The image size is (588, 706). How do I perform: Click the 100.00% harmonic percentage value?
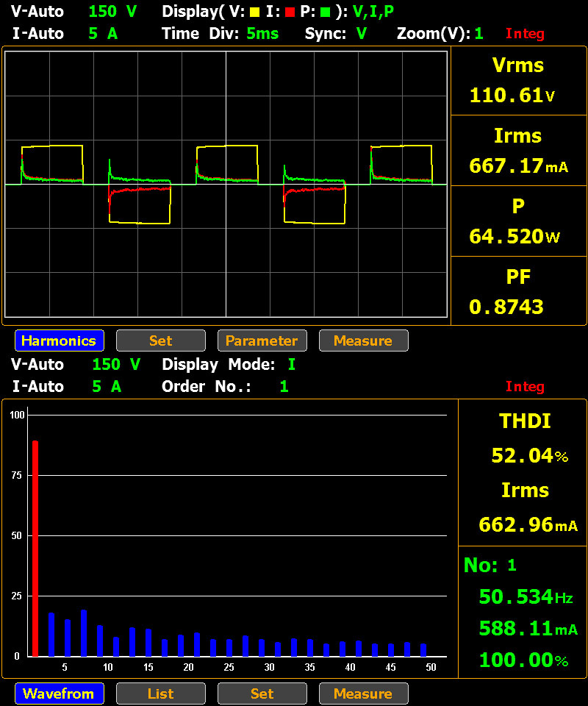click(x=523, y=660)
